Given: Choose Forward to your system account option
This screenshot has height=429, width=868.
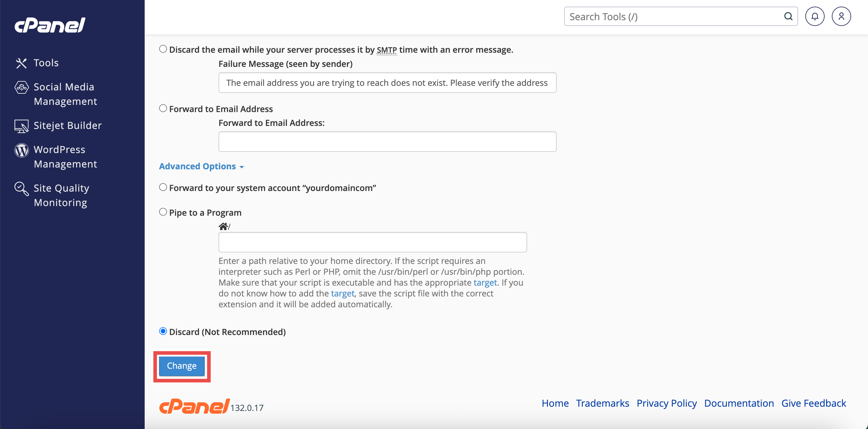Looking at the screenshot, I should (163, 187).
